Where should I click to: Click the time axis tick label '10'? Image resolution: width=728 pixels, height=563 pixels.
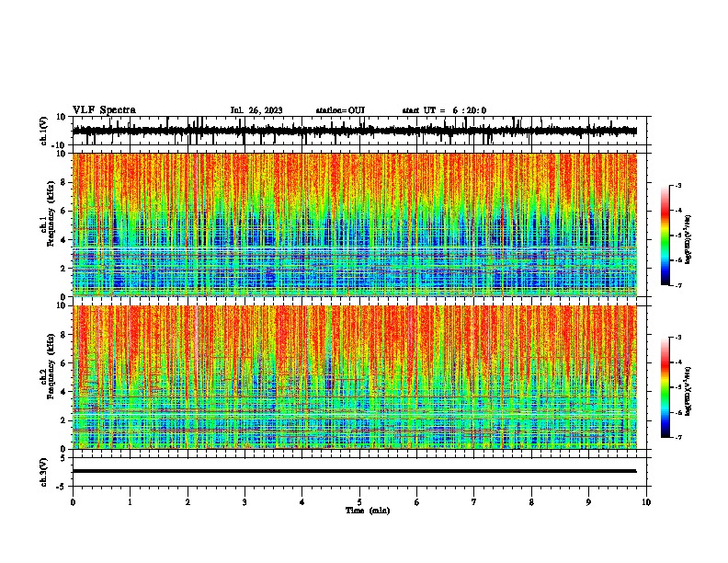pos(646,502)
